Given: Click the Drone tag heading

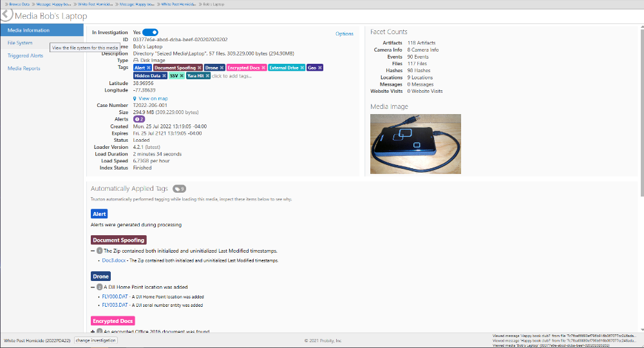Looking at the screenshot, I should 100,276.
